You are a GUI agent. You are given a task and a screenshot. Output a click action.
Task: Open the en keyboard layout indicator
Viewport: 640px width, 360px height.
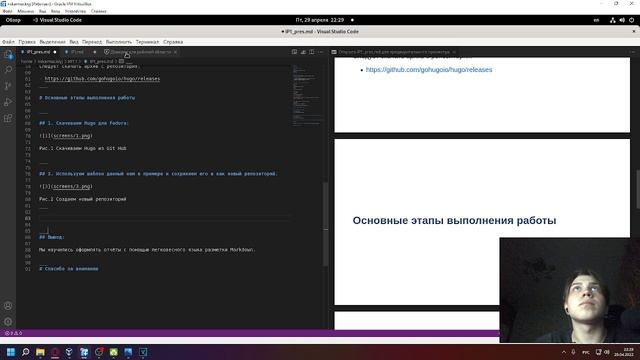point(596,20)
